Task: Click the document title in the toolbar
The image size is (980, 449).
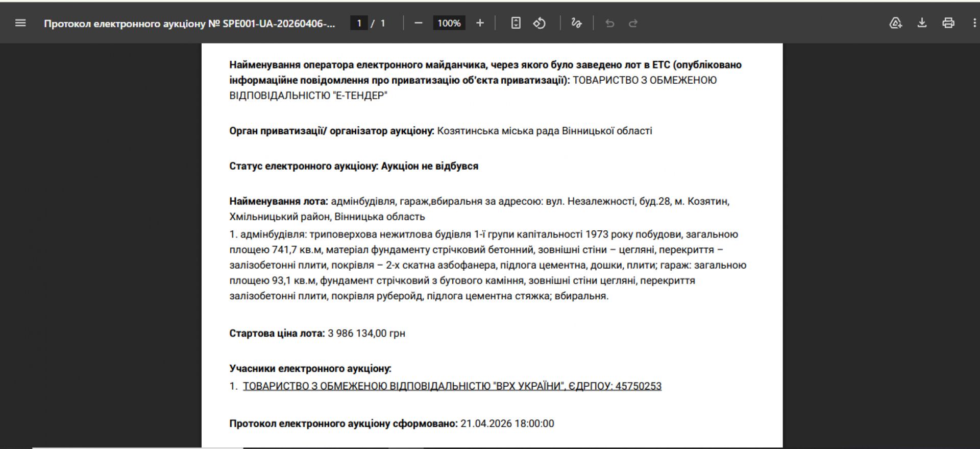Action: tap(189, 23)
